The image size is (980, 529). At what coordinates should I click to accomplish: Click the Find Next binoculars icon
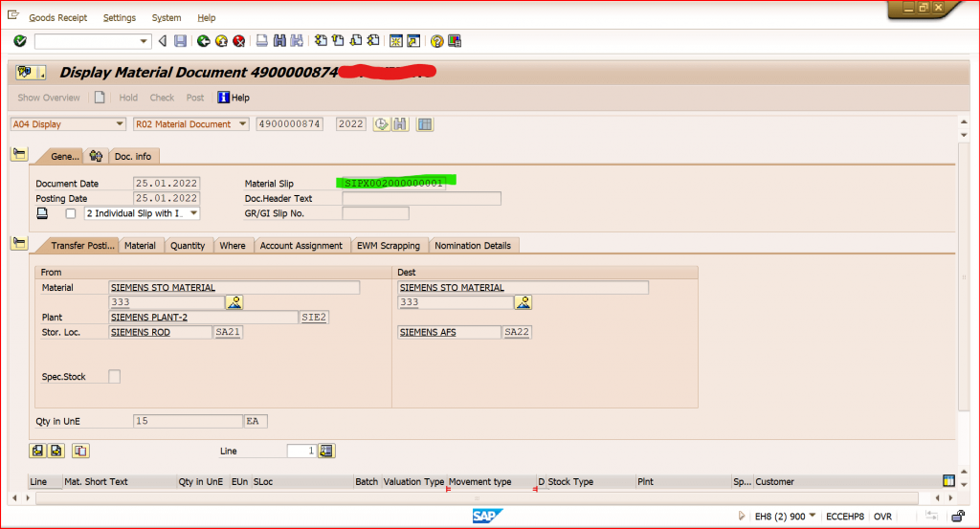297,41
